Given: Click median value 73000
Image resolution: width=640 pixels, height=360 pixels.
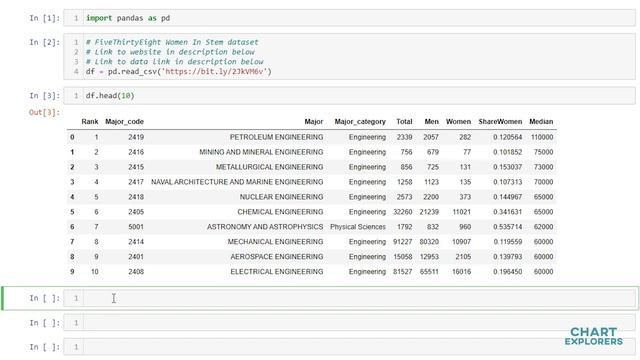Looking at the screenshot, I should pos(544,167).
